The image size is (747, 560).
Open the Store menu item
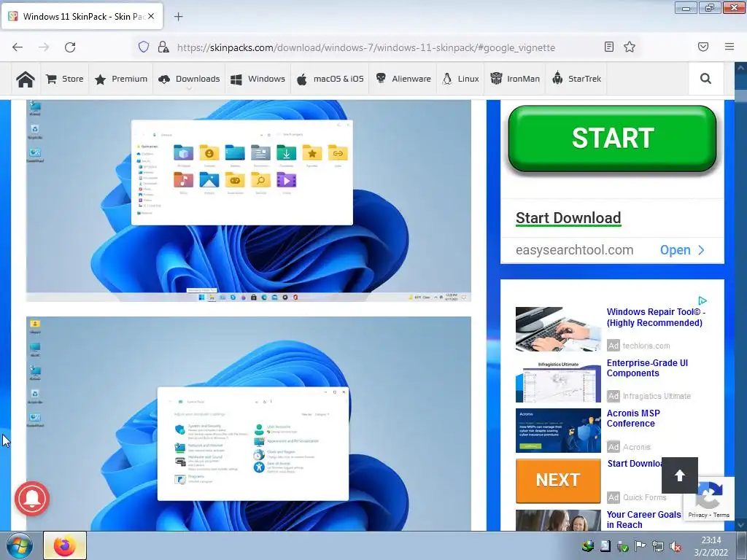pyautogui.click(x=65, y=79)
